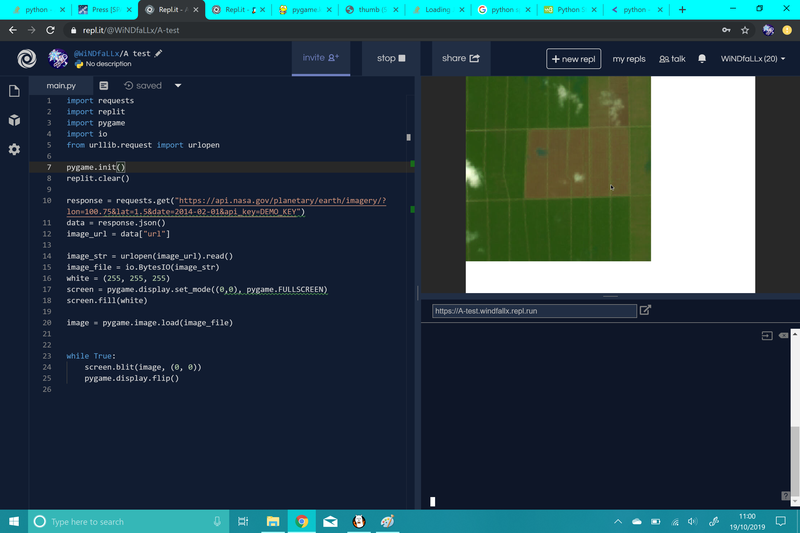Click the output URL field
Image resolution: width=800 pixels, height=533 pixels.
[534, 311]
